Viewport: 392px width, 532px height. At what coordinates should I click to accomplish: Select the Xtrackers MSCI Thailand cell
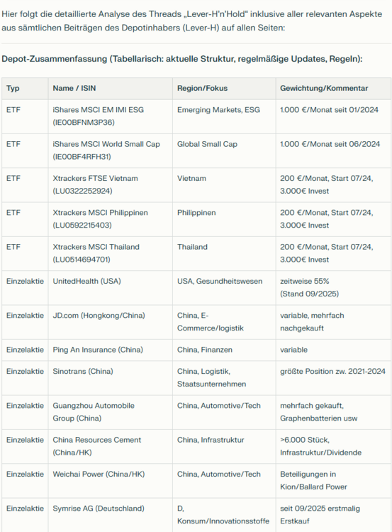(x=110, y=253)
